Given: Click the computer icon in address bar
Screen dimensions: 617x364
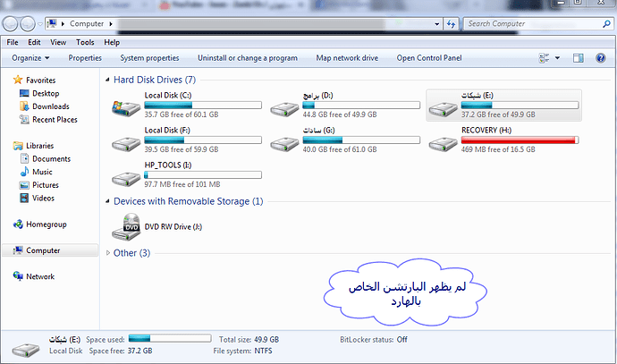Looking at the screenshot, I should [52, 24].
